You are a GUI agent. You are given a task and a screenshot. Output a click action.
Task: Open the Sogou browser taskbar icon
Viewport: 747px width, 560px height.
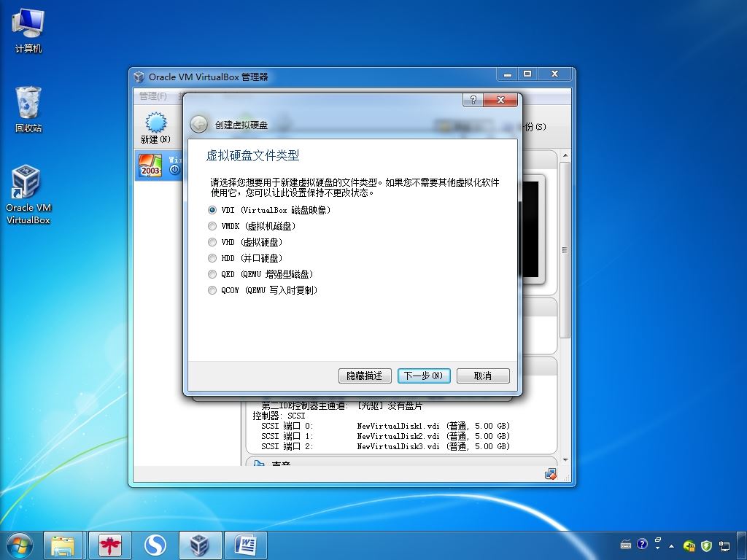155,545
